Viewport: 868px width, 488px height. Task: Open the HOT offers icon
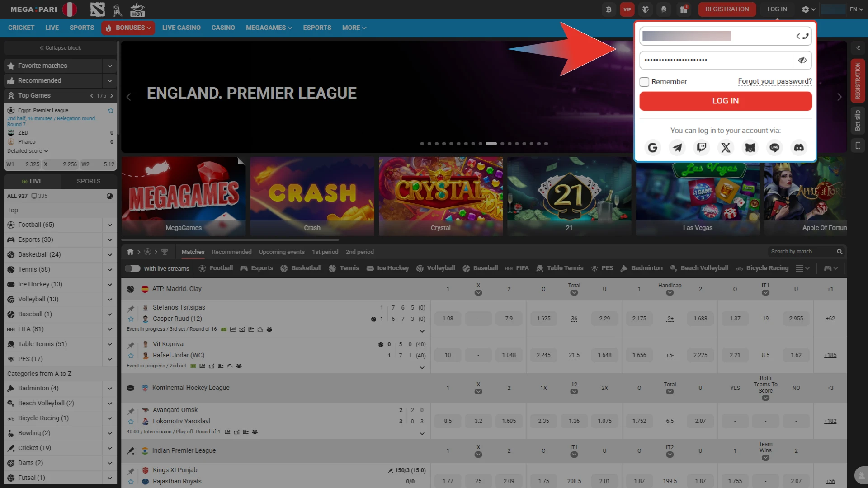137,9
